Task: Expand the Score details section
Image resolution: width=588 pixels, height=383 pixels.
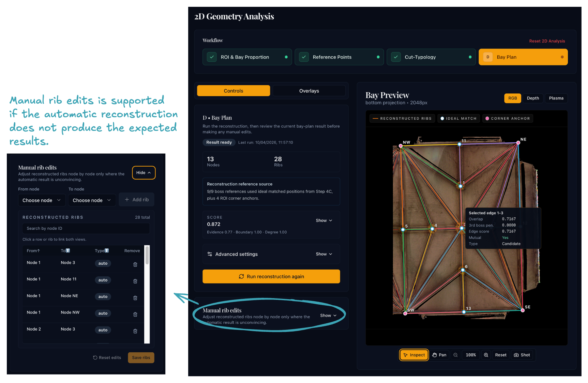Action: (323, 220)
